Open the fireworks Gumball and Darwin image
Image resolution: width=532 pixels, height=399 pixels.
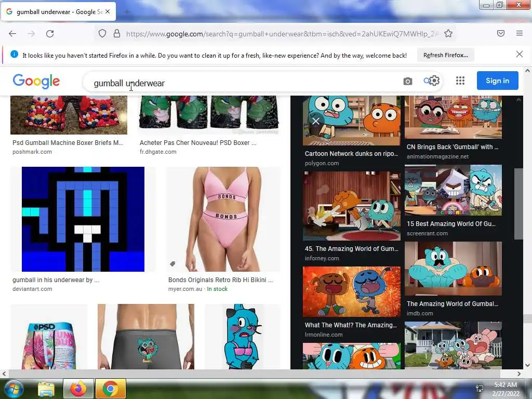(352, 292)
